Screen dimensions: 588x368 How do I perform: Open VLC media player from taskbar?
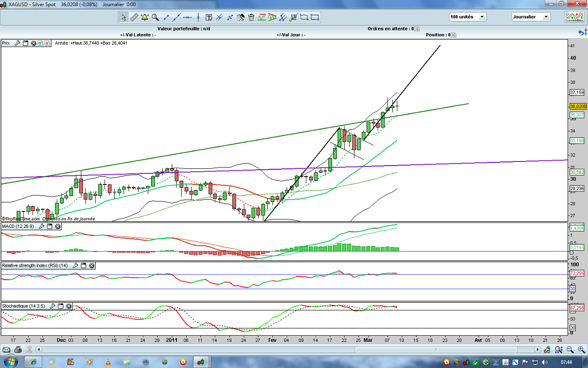click(x=108, y=362)
